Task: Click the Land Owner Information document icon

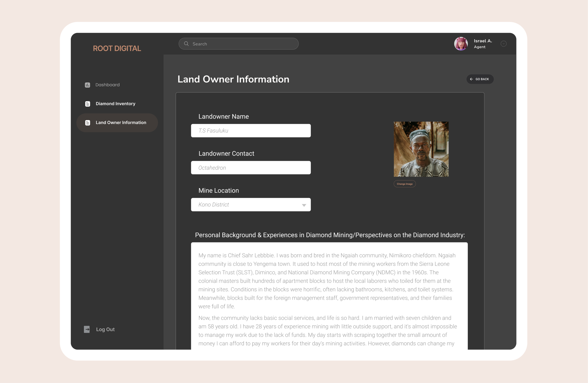Action: tap(87, 123)
